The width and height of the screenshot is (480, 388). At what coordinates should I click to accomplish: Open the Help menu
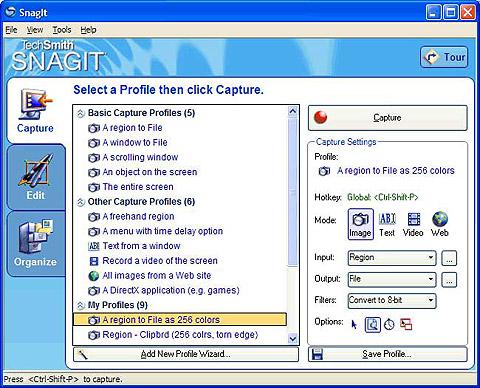click(88, 30)
